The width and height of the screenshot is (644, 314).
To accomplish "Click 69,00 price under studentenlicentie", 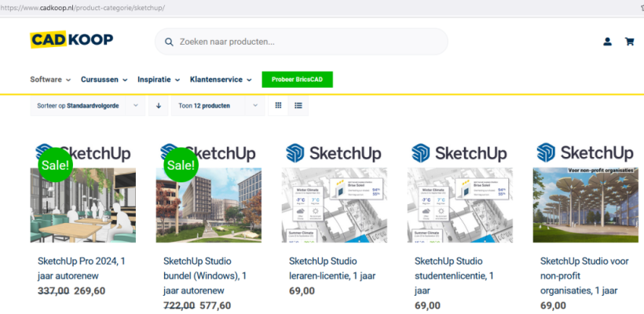I will (427, 306).
